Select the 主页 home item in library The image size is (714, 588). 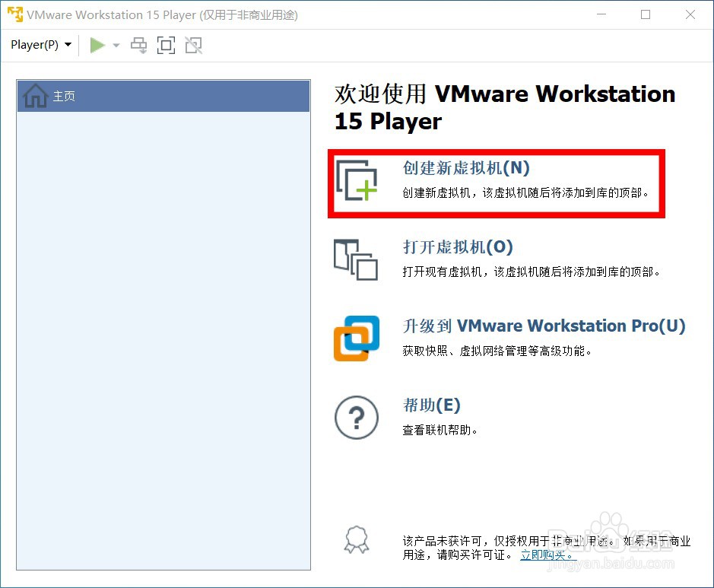tap(163, 96)
